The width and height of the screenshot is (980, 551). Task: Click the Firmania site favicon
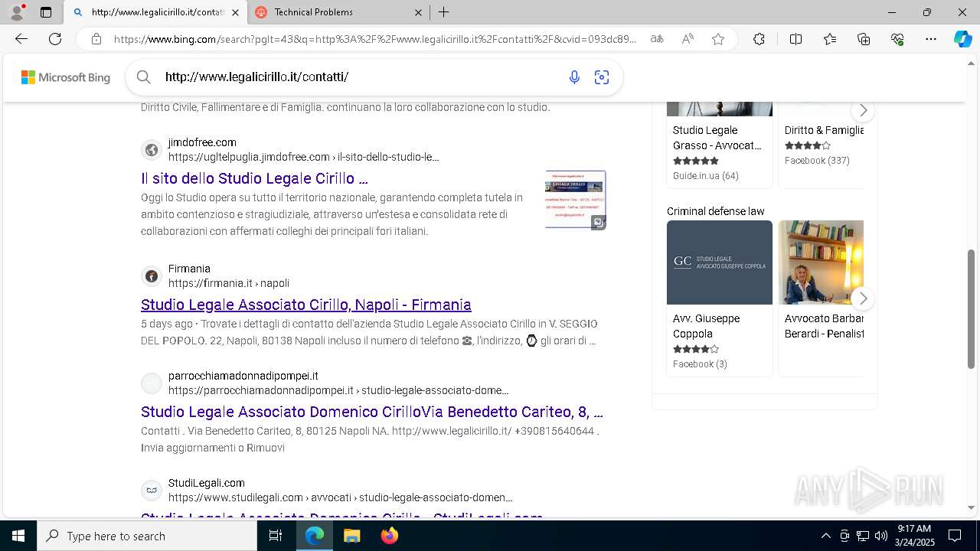pyautogui.click(x=152, y=276)
